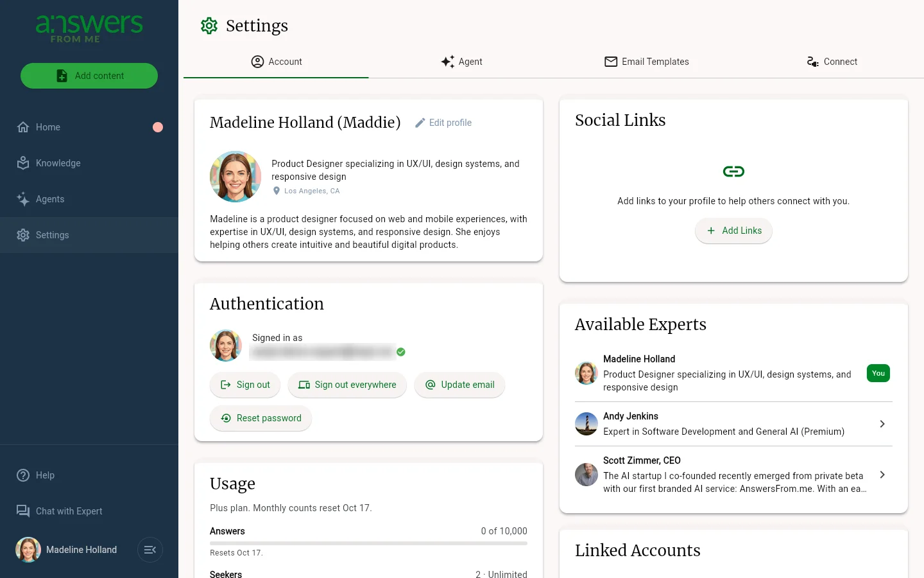Click 'Plus plan. Monthly counts reset Oct 17.' text
924x578 pixels.
point(291,508)
